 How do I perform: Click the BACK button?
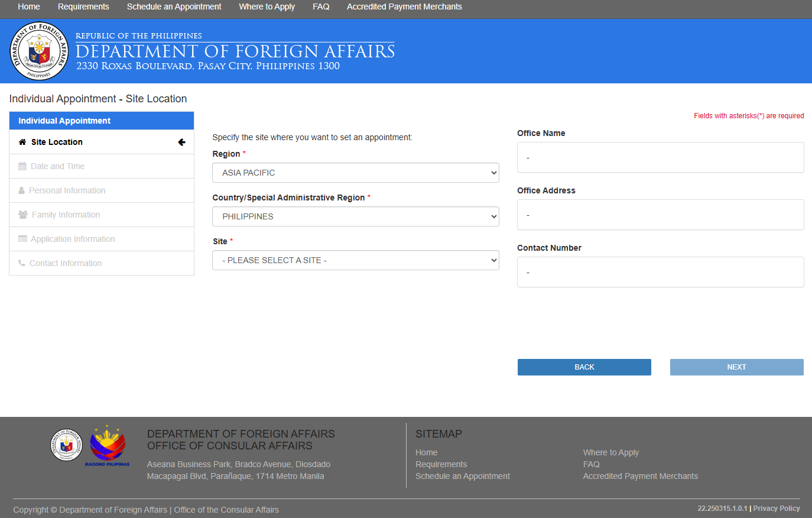[584, 367]
